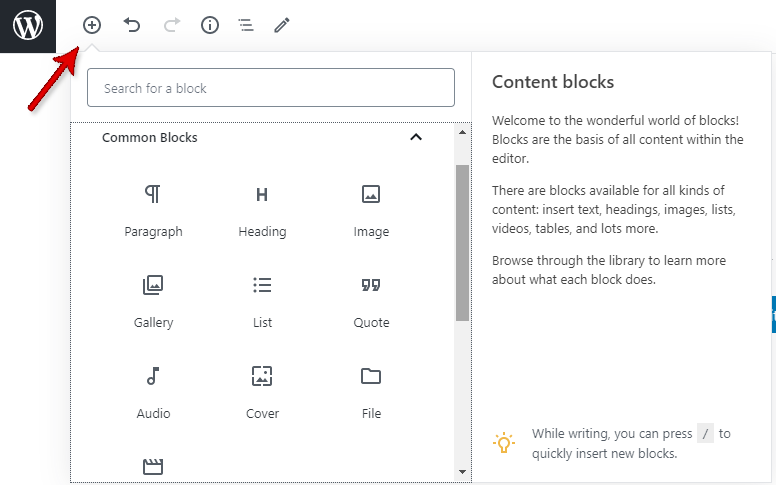Click the scrollbar up arrow
Screen dimensions: 776x485
pyautogui.click(x=462, y=132)
